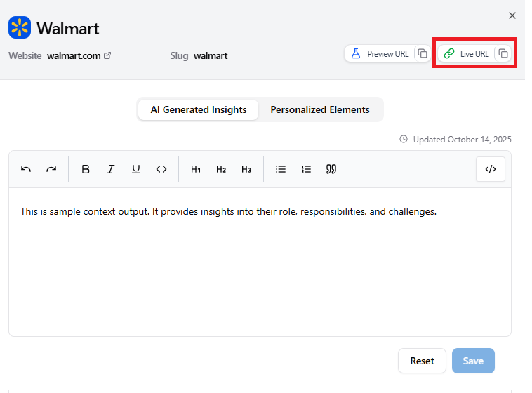The width and height of the screenshot is (532, 393).
Task: Copy the Preview URL
Action: point(423,53)
